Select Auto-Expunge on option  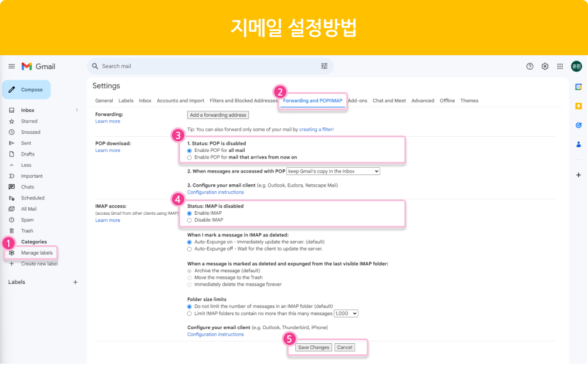pyautogui.click(x=190, y=242)
